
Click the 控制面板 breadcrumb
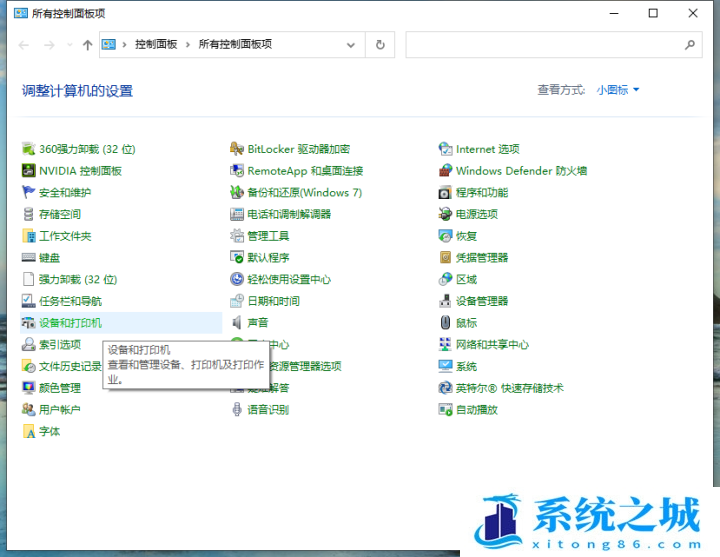pos(156,44)
